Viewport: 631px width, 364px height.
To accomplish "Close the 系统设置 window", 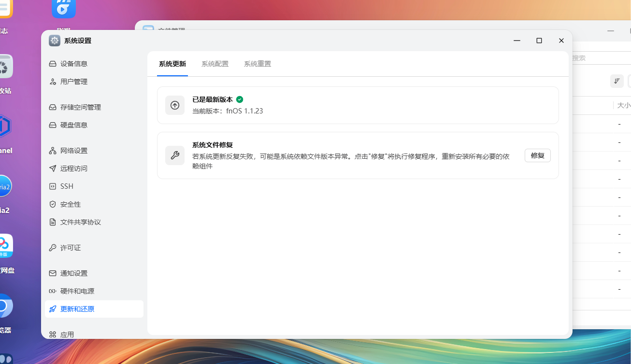I will tap(561, 41).
